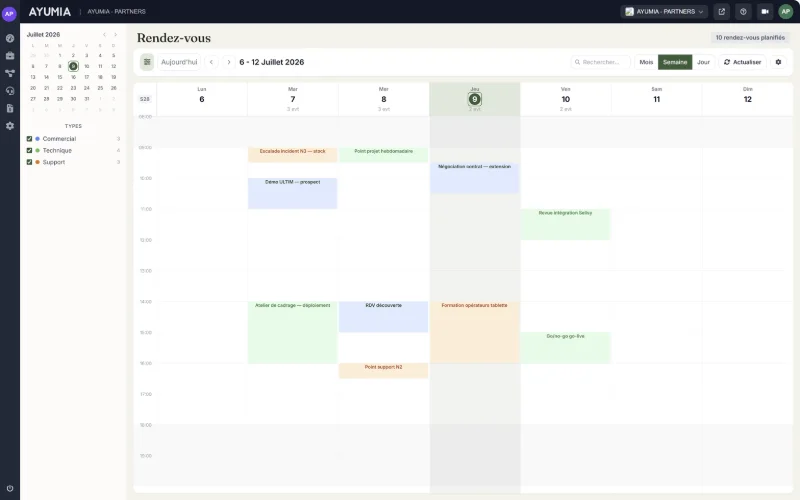Open the Revue intégration Sellsy event

pos(565,224)
